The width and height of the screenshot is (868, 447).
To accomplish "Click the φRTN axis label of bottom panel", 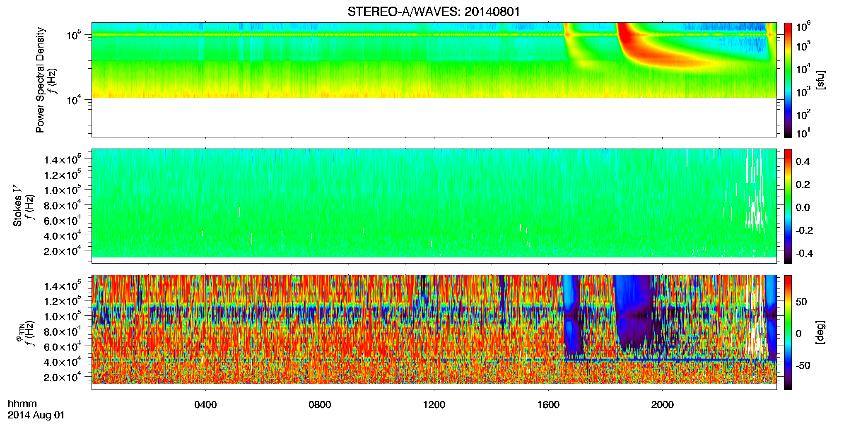I will click(19, 333).
